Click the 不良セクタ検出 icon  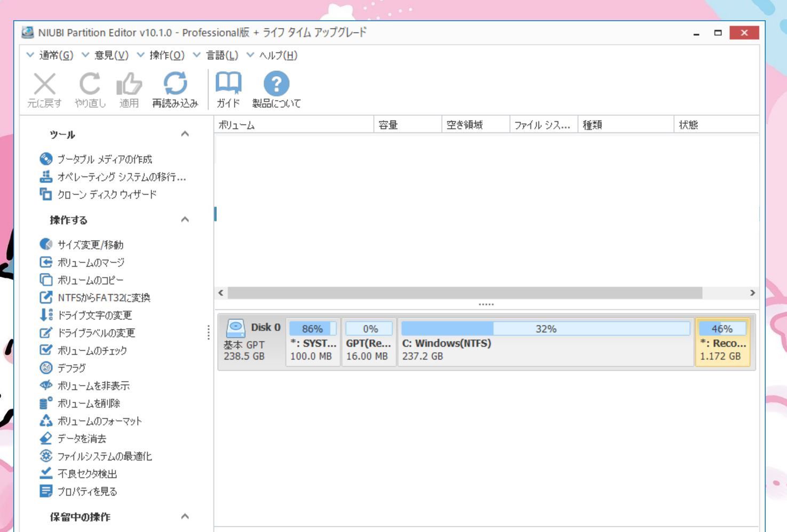coord(46,473)
